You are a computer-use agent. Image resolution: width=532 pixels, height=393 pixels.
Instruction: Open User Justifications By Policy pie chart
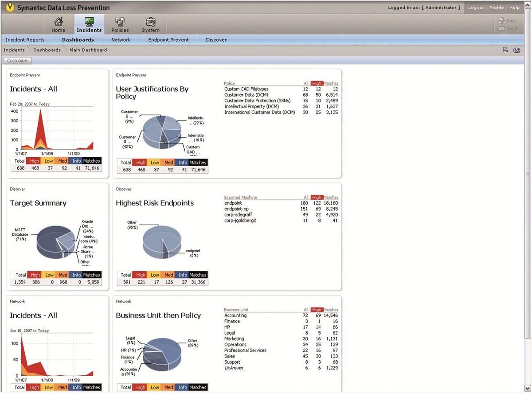[x=162, y=132]
